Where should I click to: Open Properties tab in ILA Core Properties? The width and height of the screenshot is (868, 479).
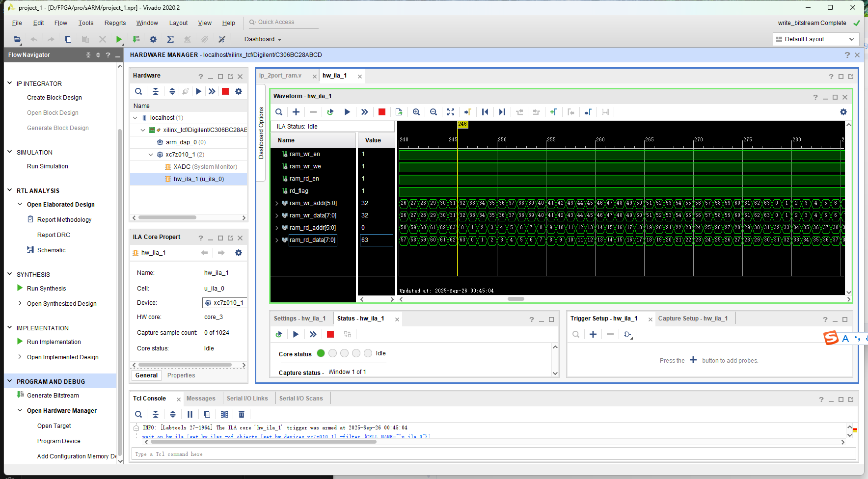coord(181,375)
